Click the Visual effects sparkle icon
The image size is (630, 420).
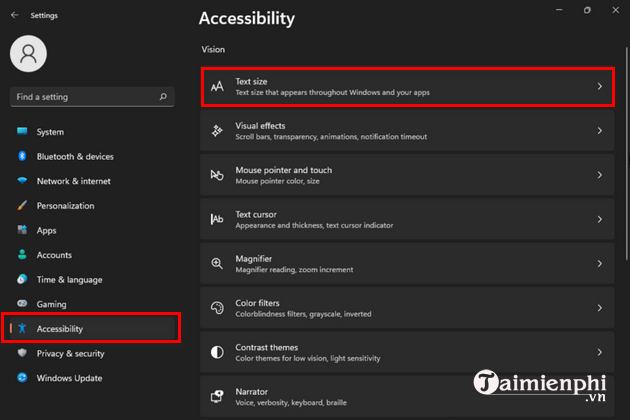tap(217, 131)
